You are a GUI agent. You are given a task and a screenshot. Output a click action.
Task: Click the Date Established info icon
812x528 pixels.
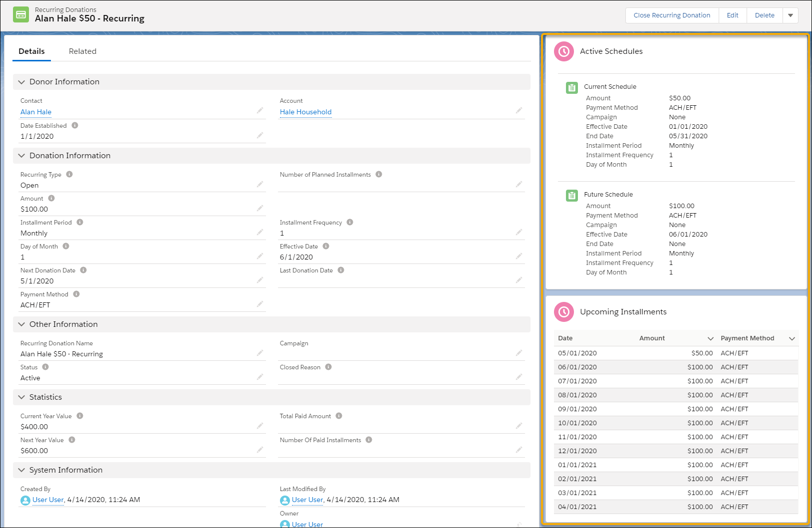click(75, 125)
